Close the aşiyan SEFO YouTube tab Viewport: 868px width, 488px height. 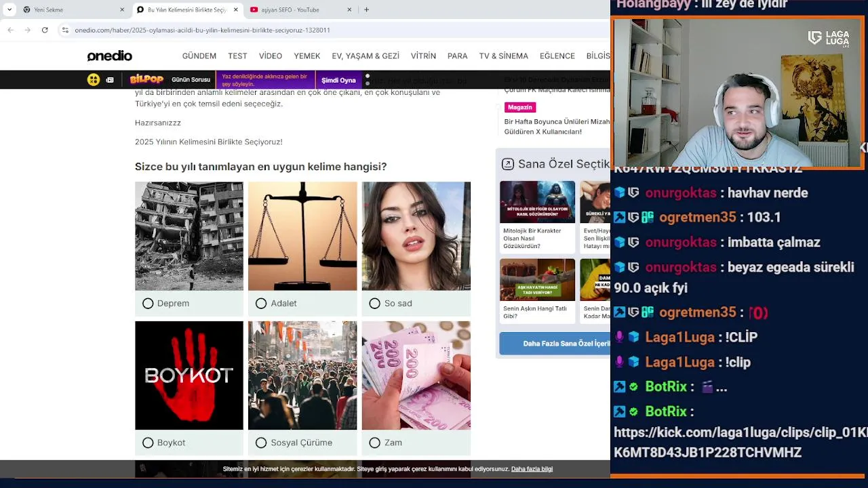coord(349,9)
